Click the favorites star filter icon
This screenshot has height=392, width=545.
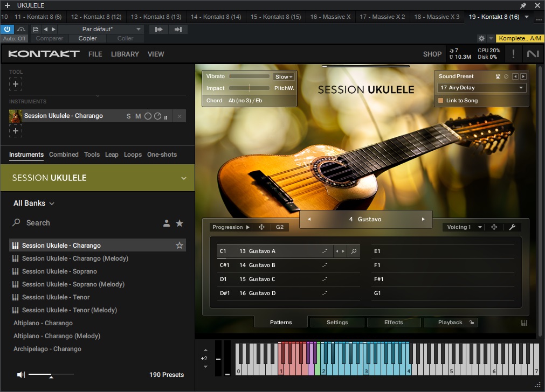(x=180, y=223)
